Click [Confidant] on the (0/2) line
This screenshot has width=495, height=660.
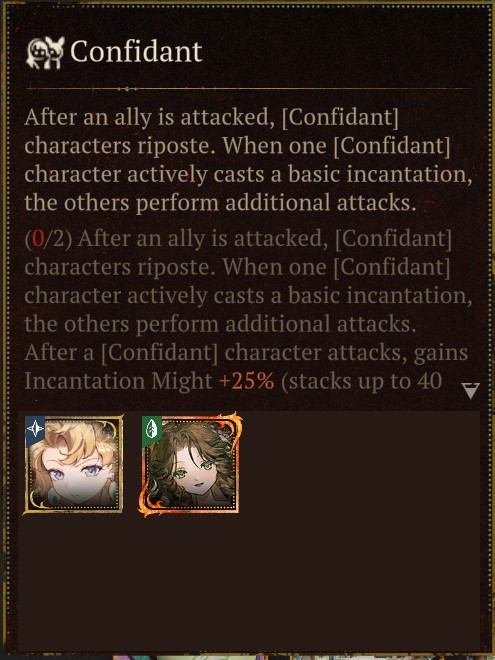tap(394, 239)
